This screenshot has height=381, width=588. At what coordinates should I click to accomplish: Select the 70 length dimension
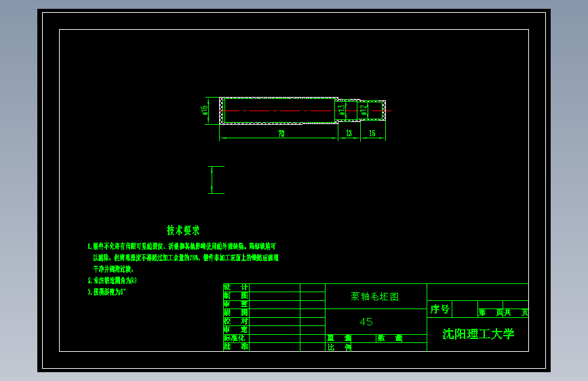tap(281, 134)
